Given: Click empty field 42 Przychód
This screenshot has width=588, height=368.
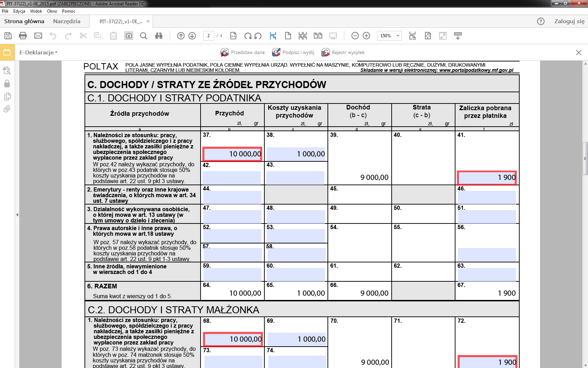Looking at the screenshot, I should [x=232, y=178].
